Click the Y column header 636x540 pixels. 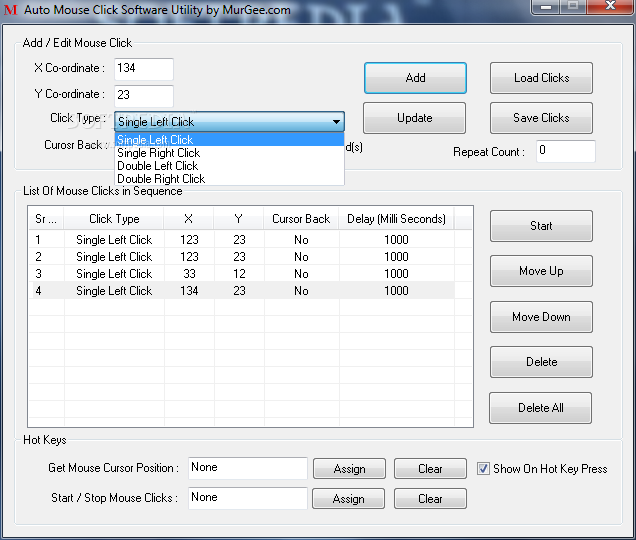pyautogui.click(x=238, y=219)
